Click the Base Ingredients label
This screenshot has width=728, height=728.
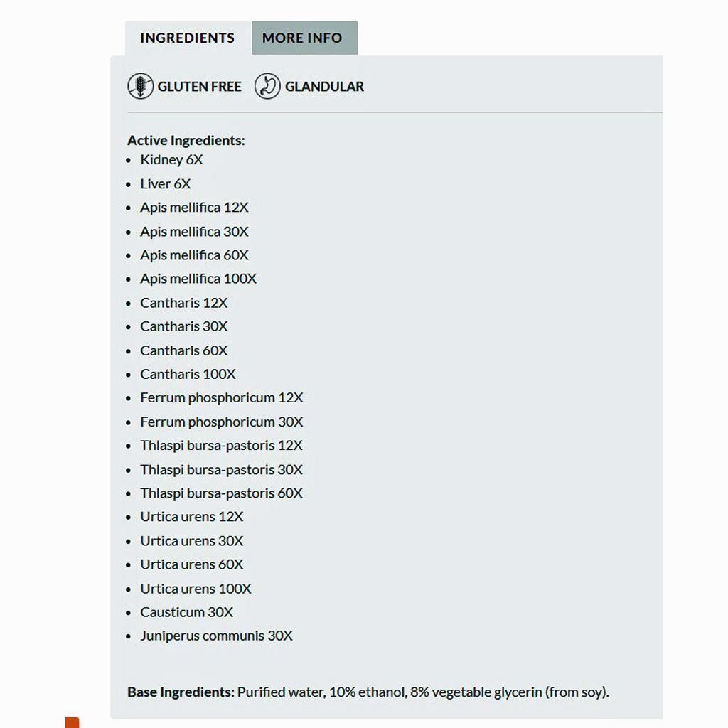tap(181, 692)
